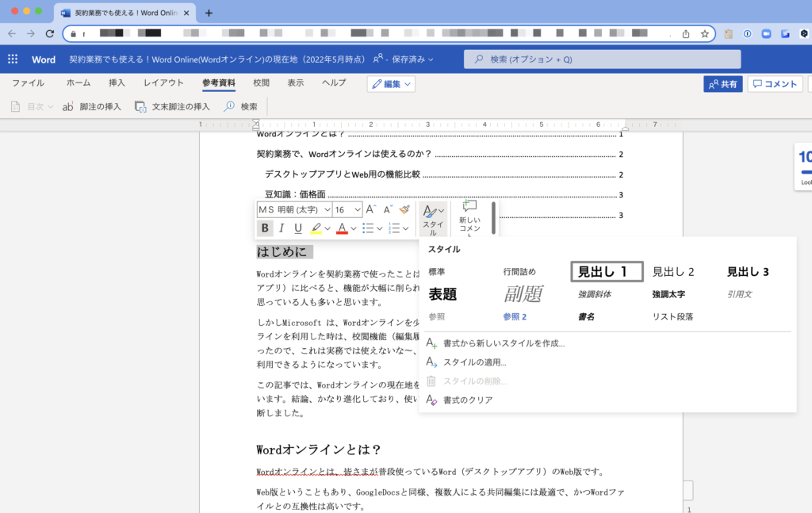This screenshot has height=513, width=812.
Task: Insert an endnote from the ribbon
Action: (172, 106)
